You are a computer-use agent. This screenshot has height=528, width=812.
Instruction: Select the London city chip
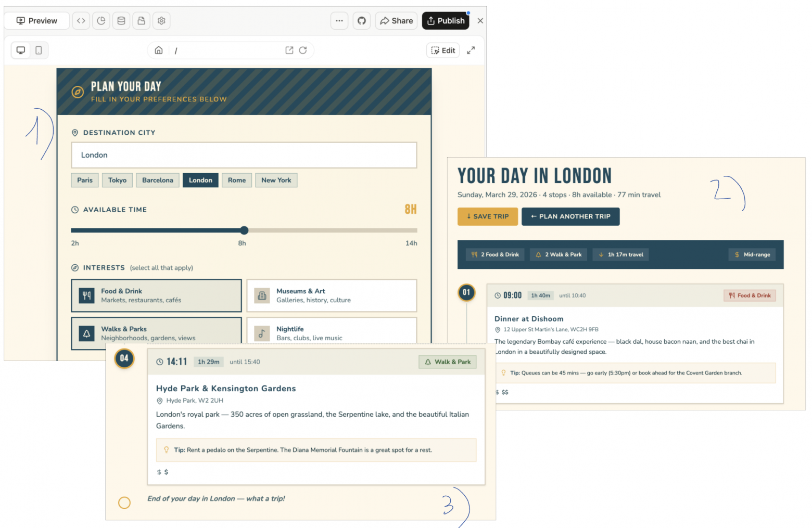tap(200, 181)
